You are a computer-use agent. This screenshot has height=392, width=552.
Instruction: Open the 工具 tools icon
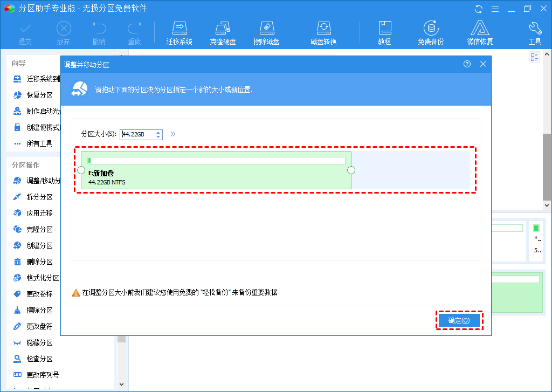[535, 34]
